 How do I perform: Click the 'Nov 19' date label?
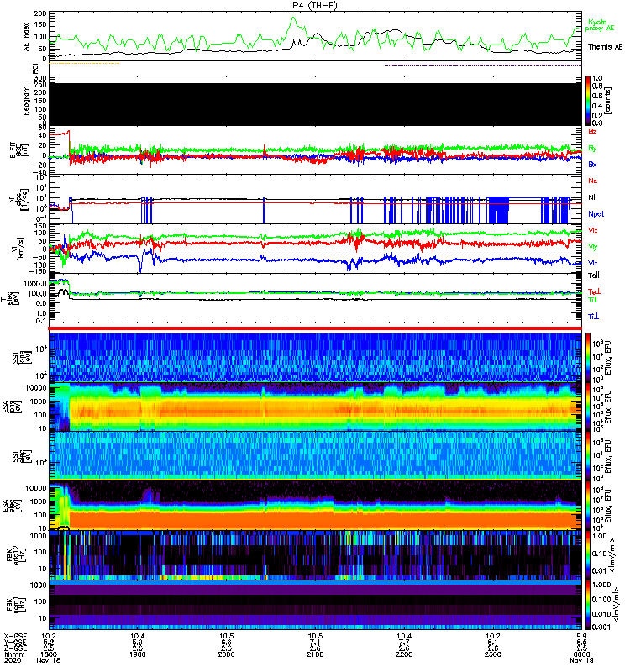581,660
